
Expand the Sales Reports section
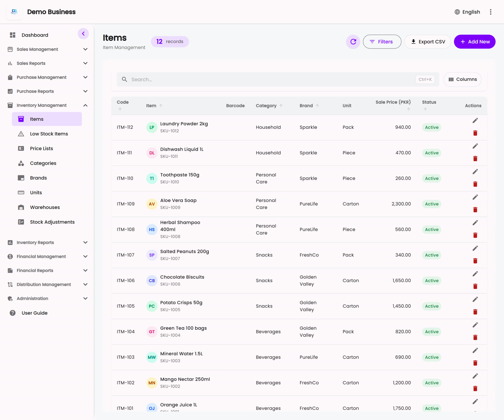47,63
